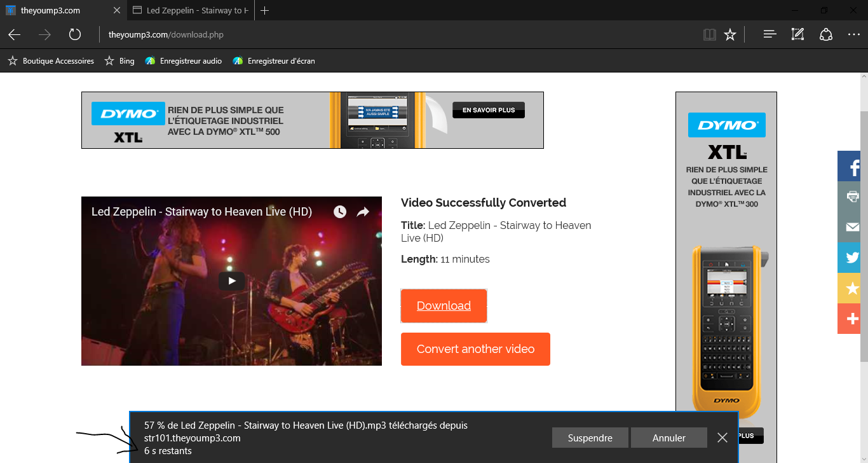Open Enregistreur d'écran favorite
This screenshot has height=463, width=868.
(274, 61)
